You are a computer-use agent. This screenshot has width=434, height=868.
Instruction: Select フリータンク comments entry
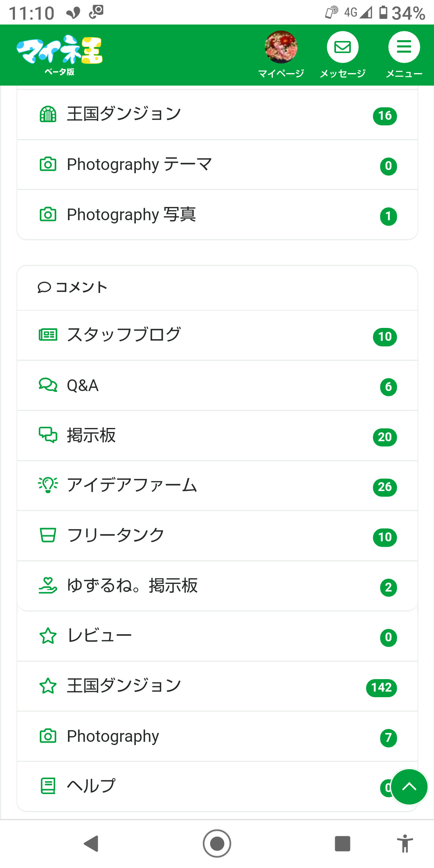click(217, 536)
